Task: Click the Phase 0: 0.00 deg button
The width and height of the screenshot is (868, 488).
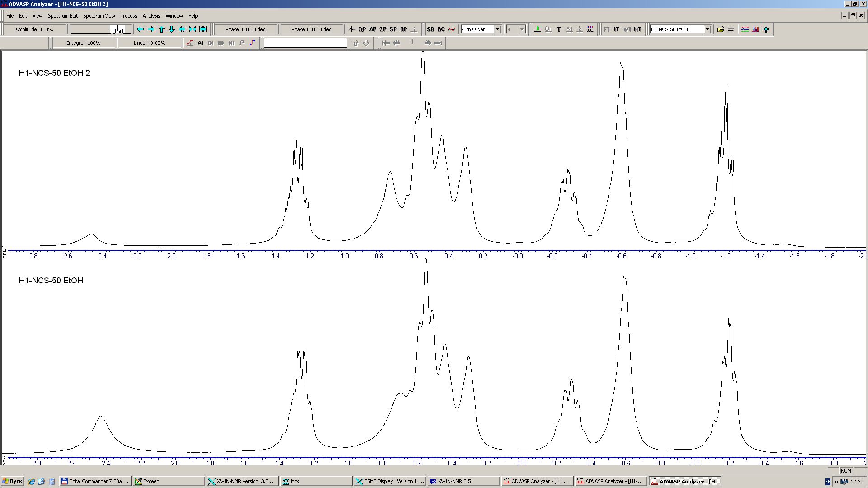Action: click(x=245, y=29)
